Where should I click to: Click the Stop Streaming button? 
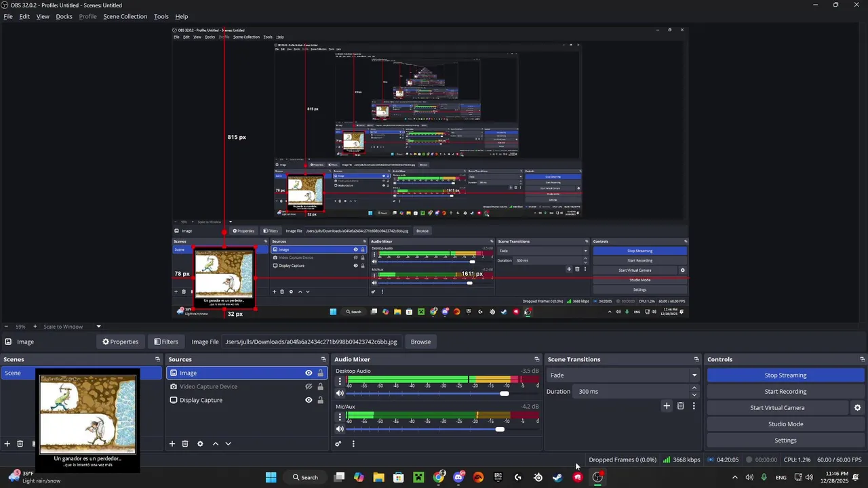(785, 375)
